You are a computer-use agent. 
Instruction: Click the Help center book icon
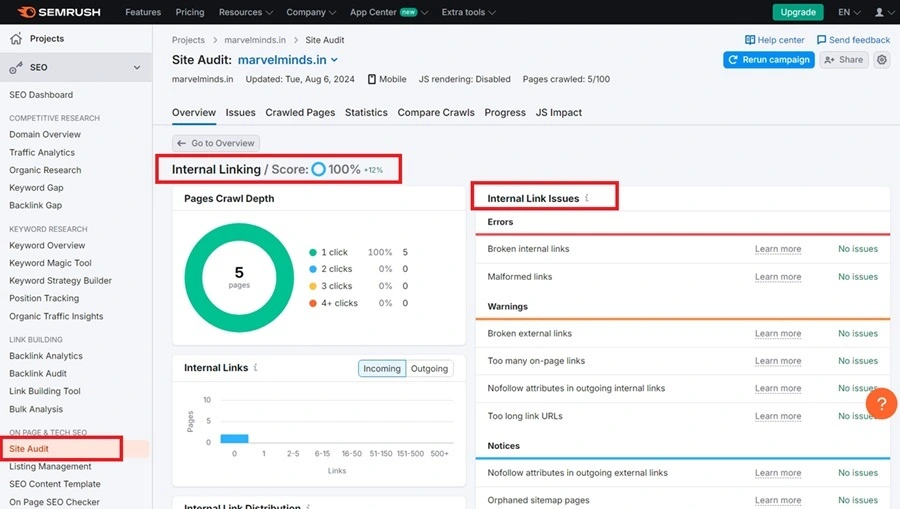point(750,40)
